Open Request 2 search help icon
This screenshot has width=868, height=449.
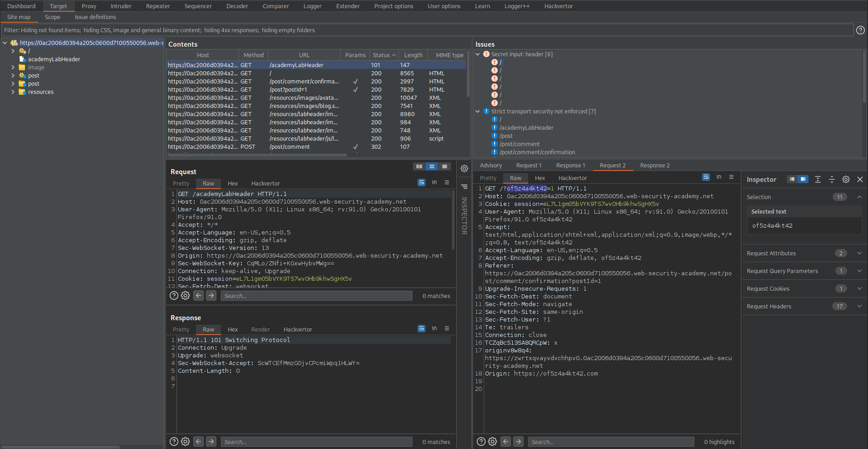click(481, 442)
